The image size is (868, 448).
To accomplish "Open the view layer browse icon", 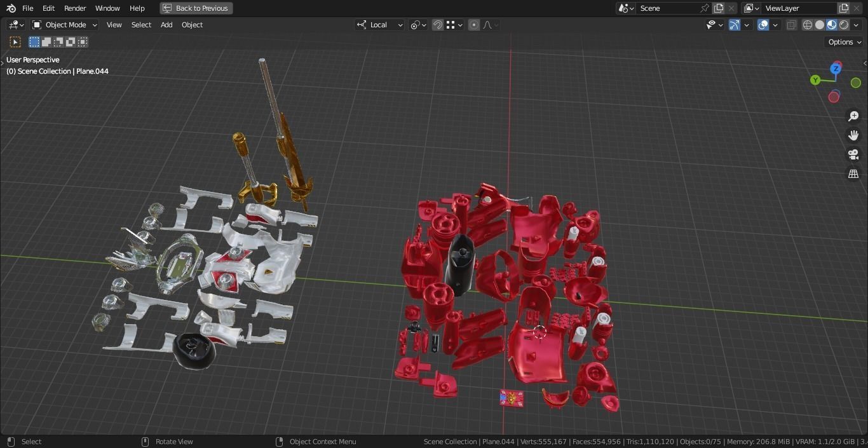I will coord(751,8).
